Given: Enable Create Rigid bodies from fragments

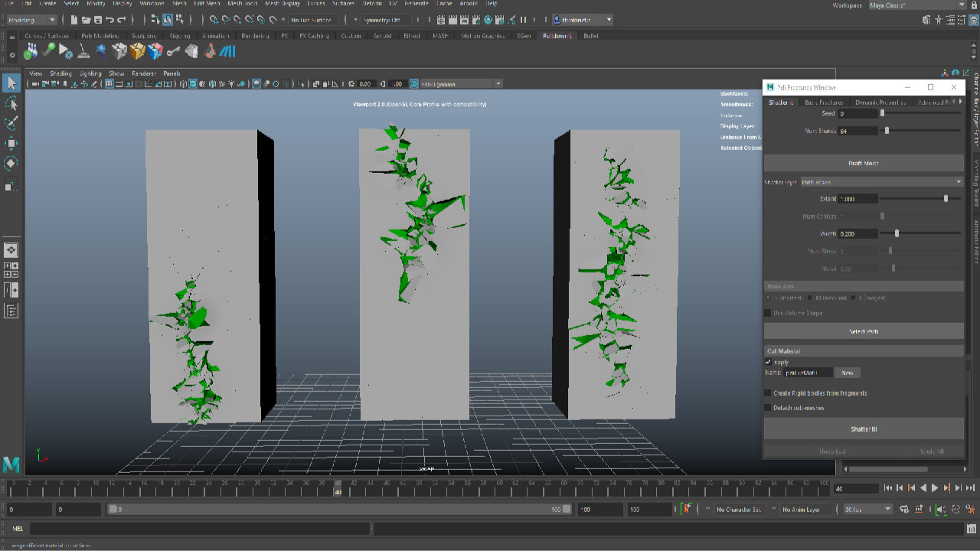Looking at the screenshot, I should [x=768, y=393].
